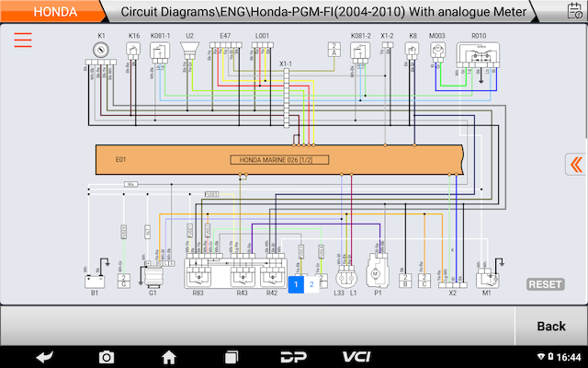This screenshot has width=588, height=368.
Task: Select the M1 starter motor component
Action: click(x=487, y=280)
